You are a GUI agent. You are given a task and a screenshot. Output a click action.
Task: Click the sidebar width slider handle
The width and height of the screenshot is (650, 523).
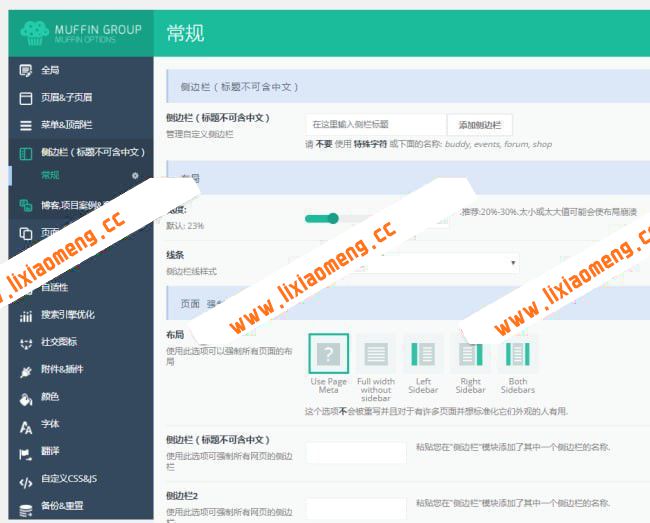pos(333,218)
